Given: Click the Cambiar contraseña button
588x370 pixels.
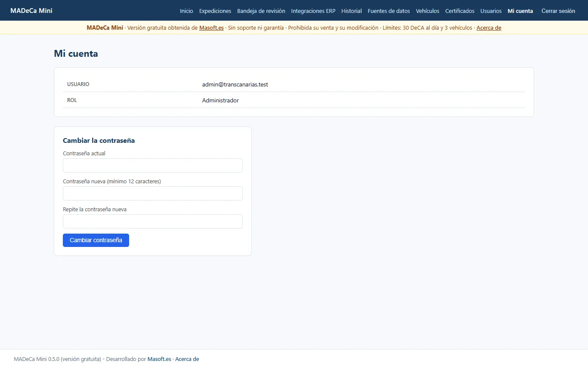Looking at the screenshot, I should tap(96, 240).
